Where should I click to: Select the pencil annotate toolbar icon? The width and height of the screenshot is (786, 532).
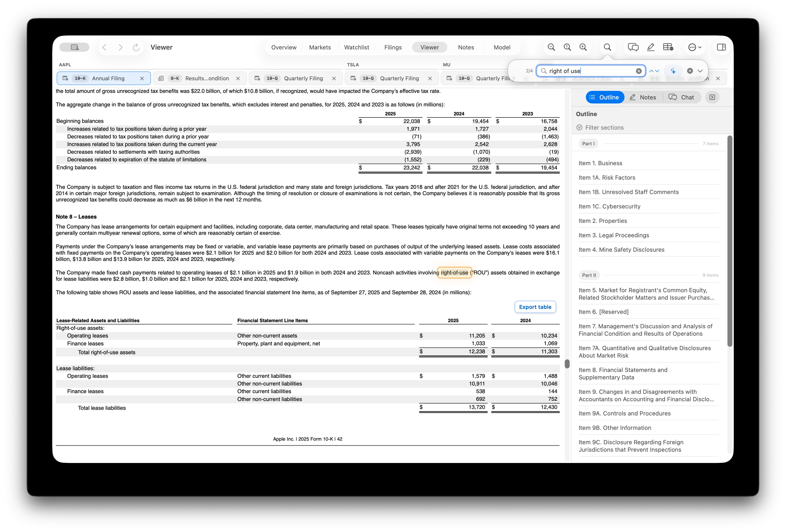[x=651, y=47]
